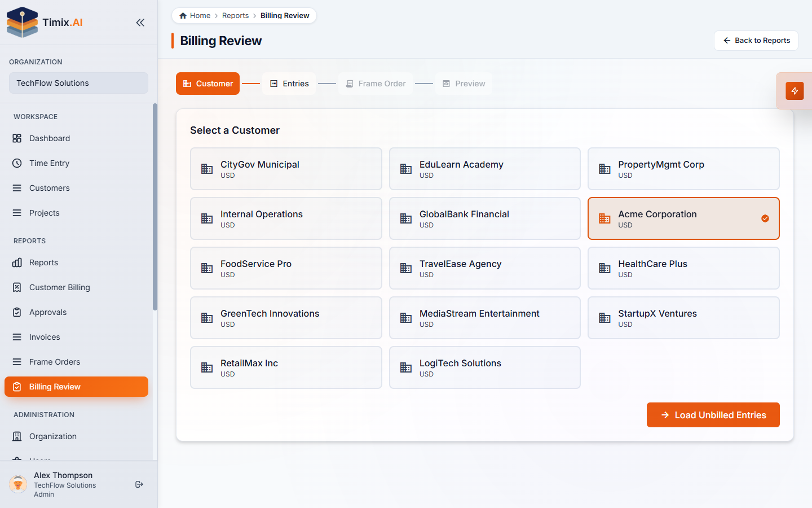This screenshot has height=508, width=812.
Task: Select PropertyMgmt Corp customer card
Action: click(x=683, y=169)
